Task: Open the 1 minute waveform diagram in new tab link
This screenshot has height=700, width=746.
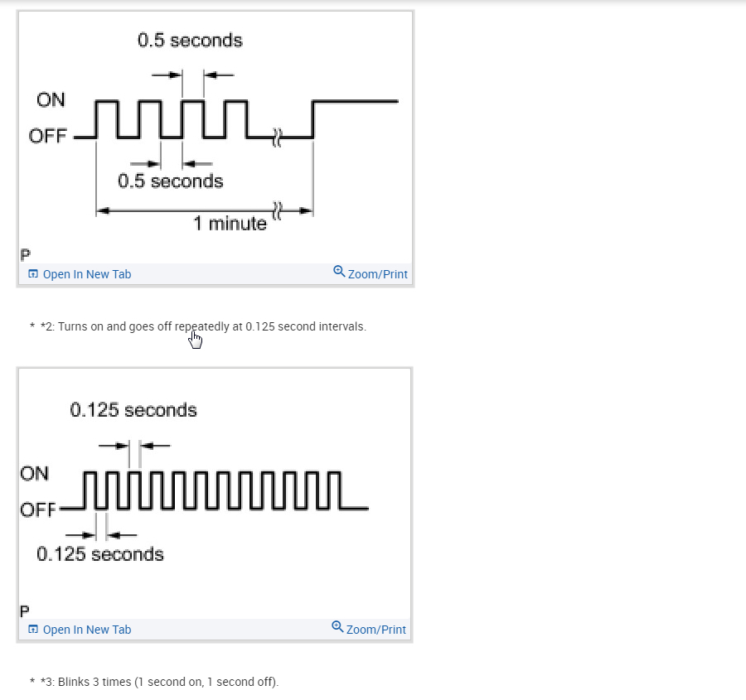Action: 86,274
